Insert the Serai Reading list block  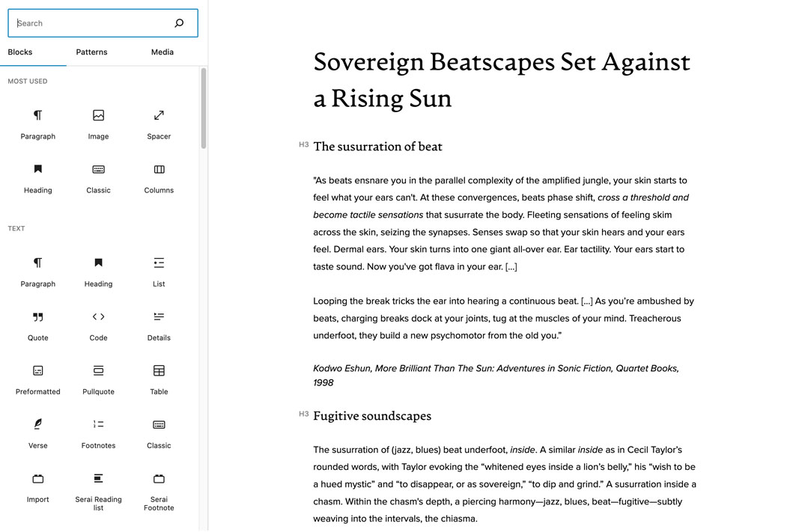point(98,490)
